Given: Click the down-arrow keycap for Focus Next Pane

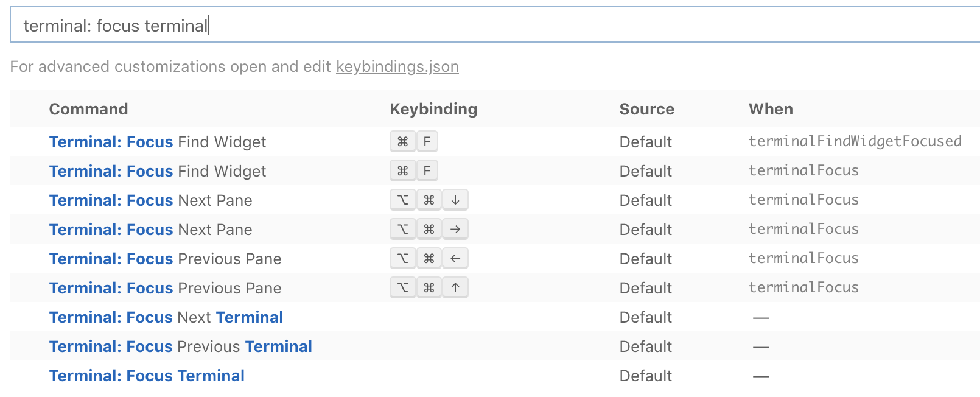Looking at the screenshot, I should 455,200.
